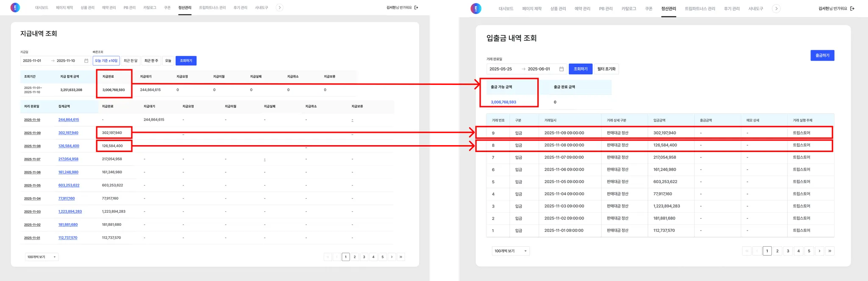This screenshot has height=281, width=868.
Task: Jump to last page on 입출금 내역 조회 pagination
Action: [x=830, y=251]
